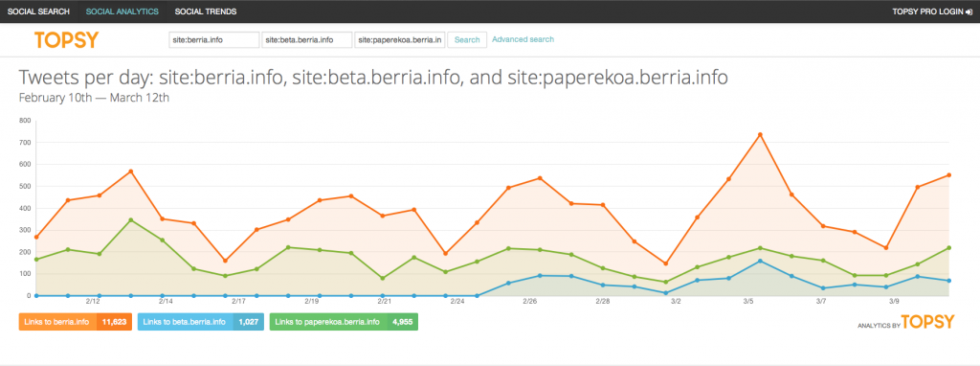
Task: Open the Advanced search link
Action: (x=523, y=39)
